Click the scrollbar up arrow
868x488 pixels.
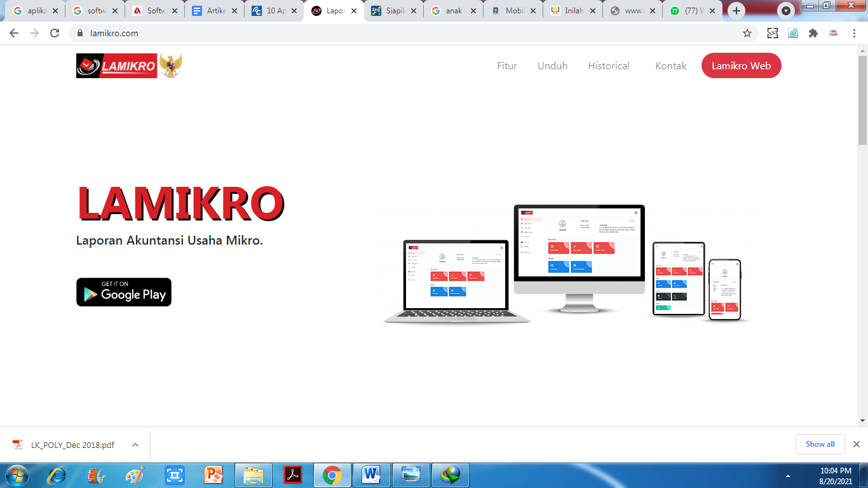click(x=862, y=50)
